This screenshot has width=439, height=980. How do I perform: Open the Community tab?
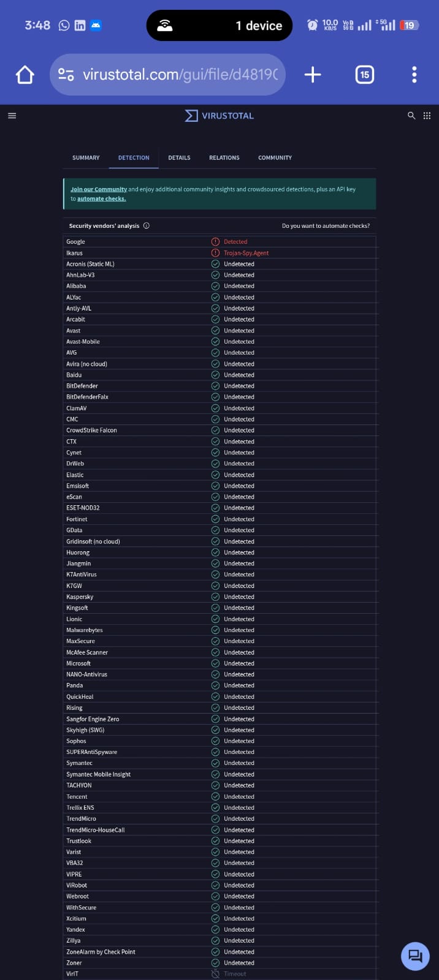[275, 157]
